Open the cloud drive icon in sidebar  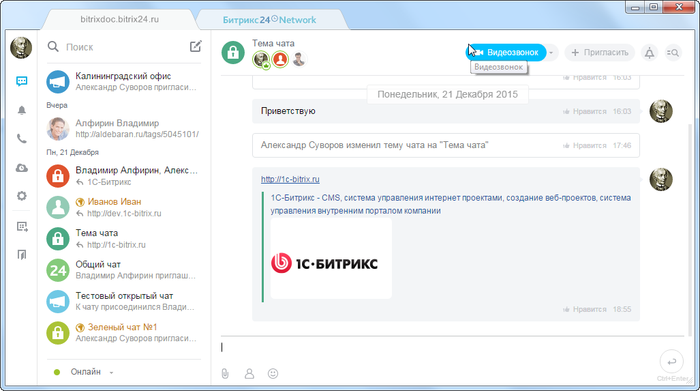[x=21, y=168]
